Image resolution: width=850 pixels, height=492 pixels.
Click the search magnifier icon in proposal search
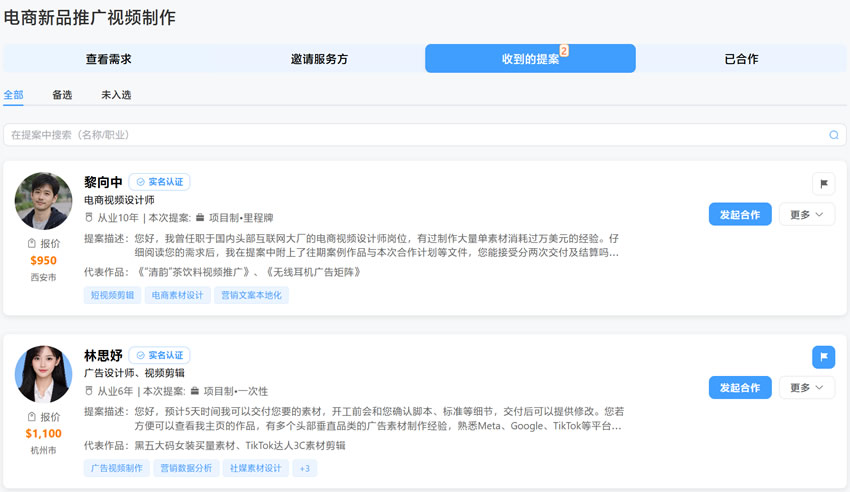click(834, 135)
